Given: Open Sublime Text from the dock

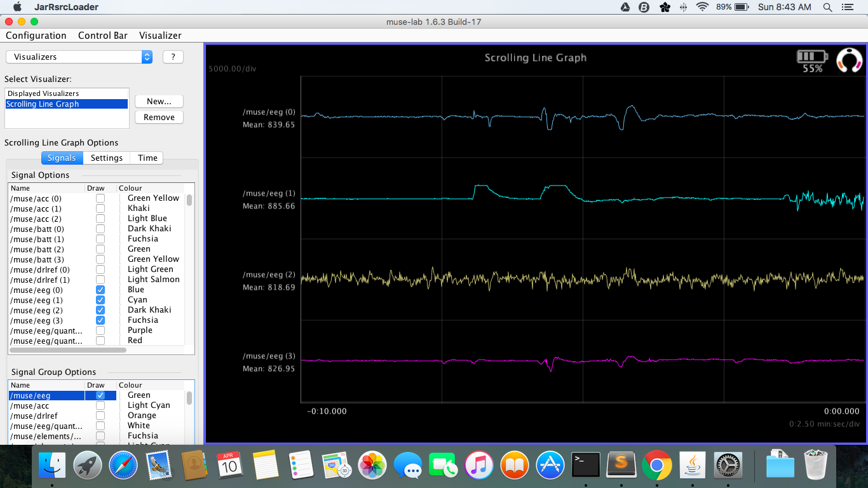Looking at the screenshot, I should tap(621, 466).
